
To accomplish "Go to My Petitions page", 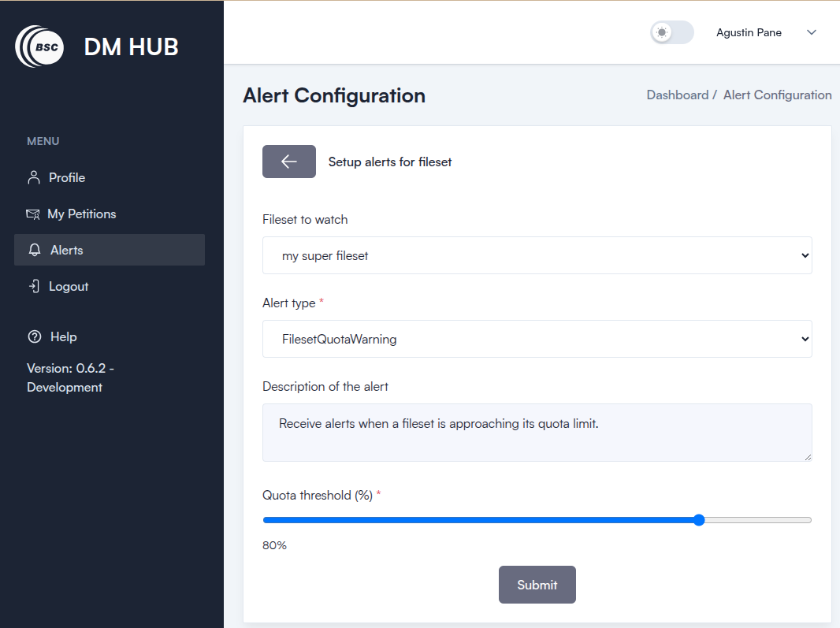I will [x=110, y=214].
